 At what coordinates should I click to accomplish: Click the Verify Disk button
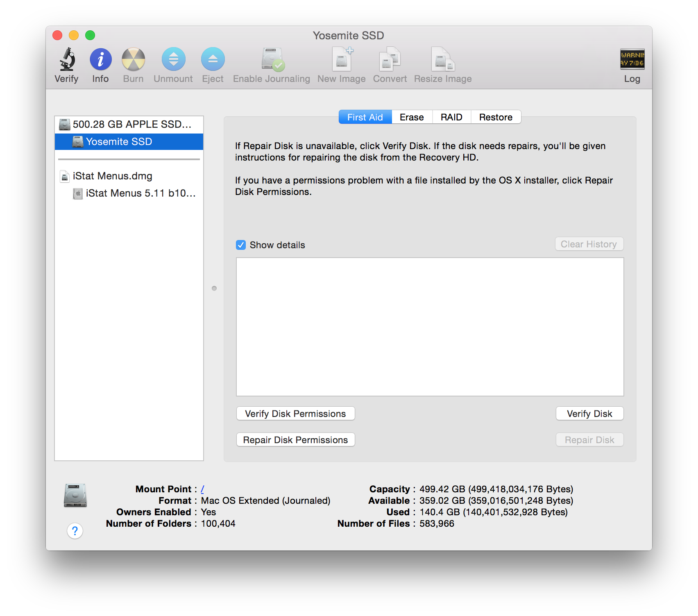589,414
